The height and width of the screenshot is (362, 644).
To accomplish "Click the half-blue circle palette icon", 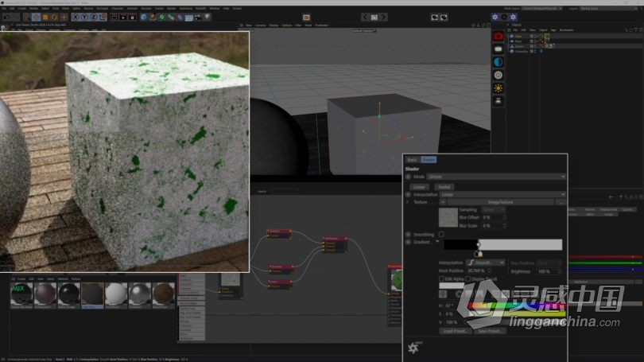I will [499, 62].
